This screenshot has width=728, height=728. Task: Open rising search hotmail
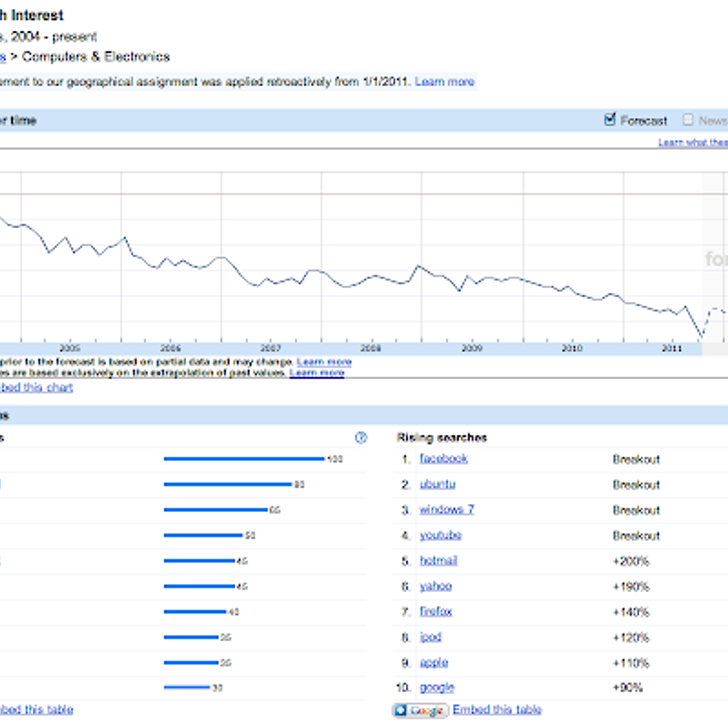(x=438, y=561)
